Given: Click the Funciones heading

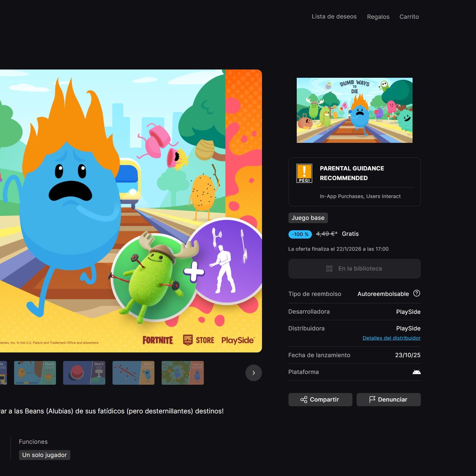Looking at the screenshot, I should tap(33, 442).
